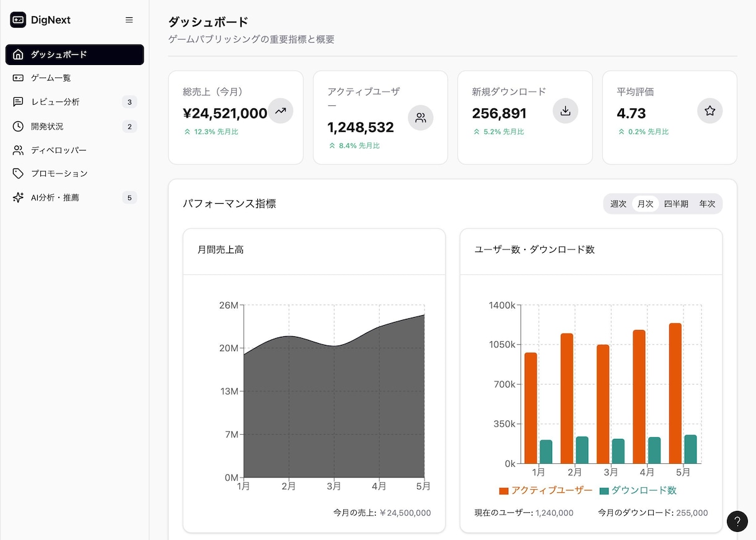Click the message icon beside レビュー分析
This screenshot has width=756, height=540.
pyautogui.click(x=18, y=102)
